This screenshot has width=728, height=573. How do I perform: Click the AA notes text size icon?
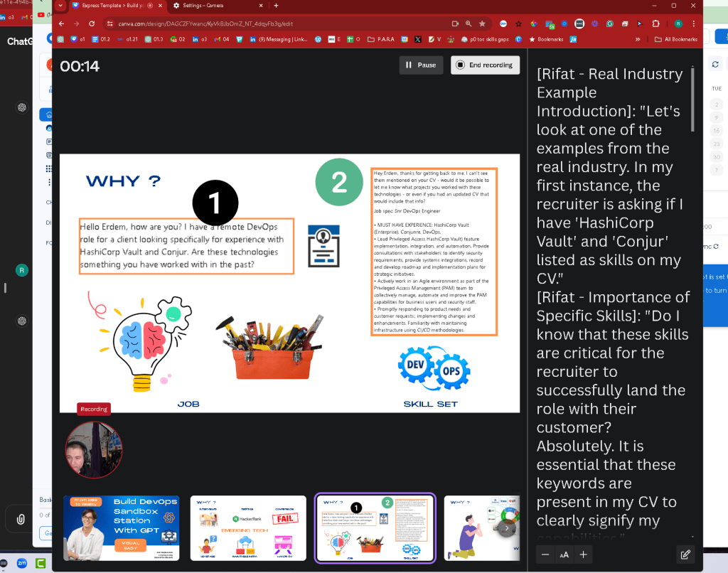coord(564,555)
